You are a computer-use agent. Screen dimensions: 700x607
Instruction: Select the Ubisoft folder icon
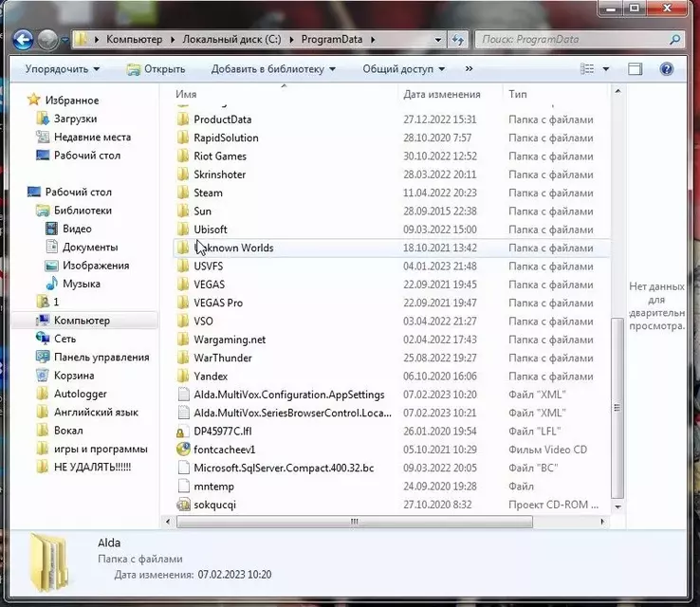tap(183, 229)
